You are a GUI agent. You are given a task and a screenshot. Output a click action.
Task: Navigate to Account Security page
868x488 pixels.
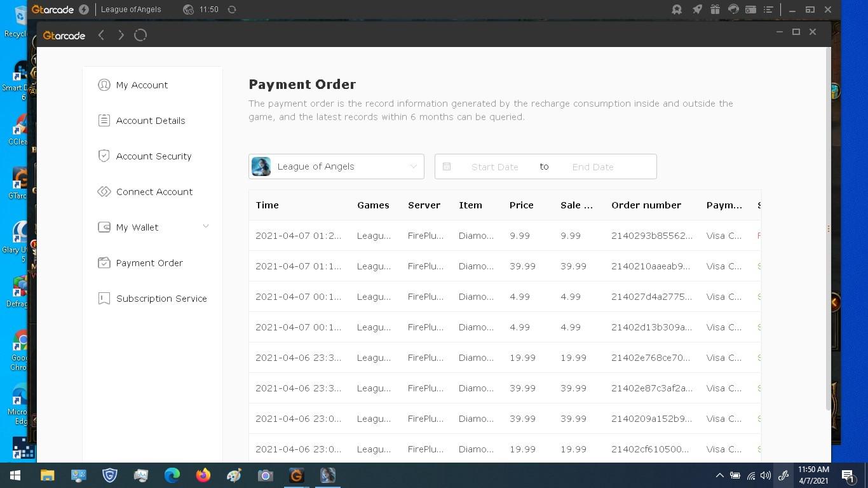pyautogui.click(x=154, y=156)
